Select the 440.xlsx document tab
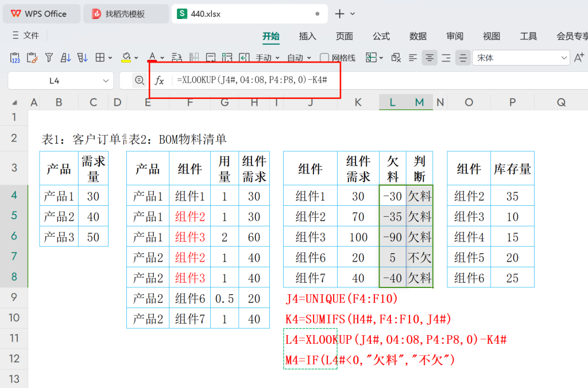The width and height of the screenshot is (588, 388). click(249, 14)
